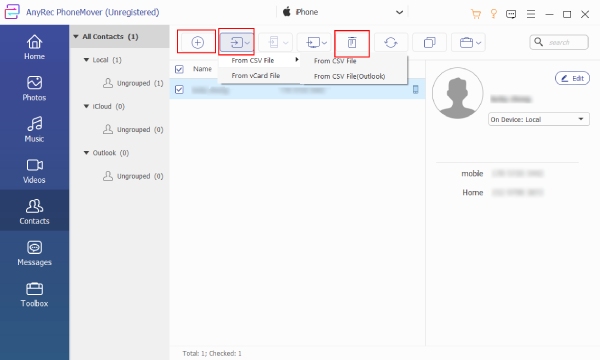Open the hamburger menu icon

[x=531, y=14]
